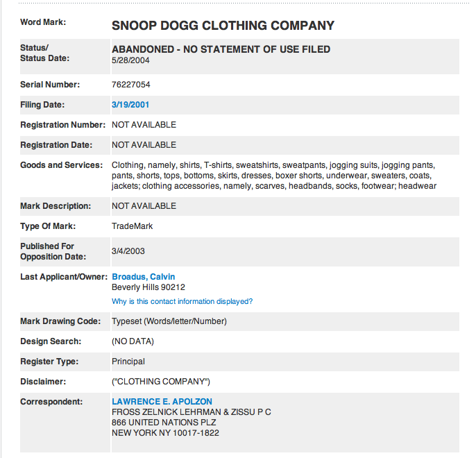The image size is (476, 458).
Task: Click the TradeMark type value
Action: click(x=132, y=226)
